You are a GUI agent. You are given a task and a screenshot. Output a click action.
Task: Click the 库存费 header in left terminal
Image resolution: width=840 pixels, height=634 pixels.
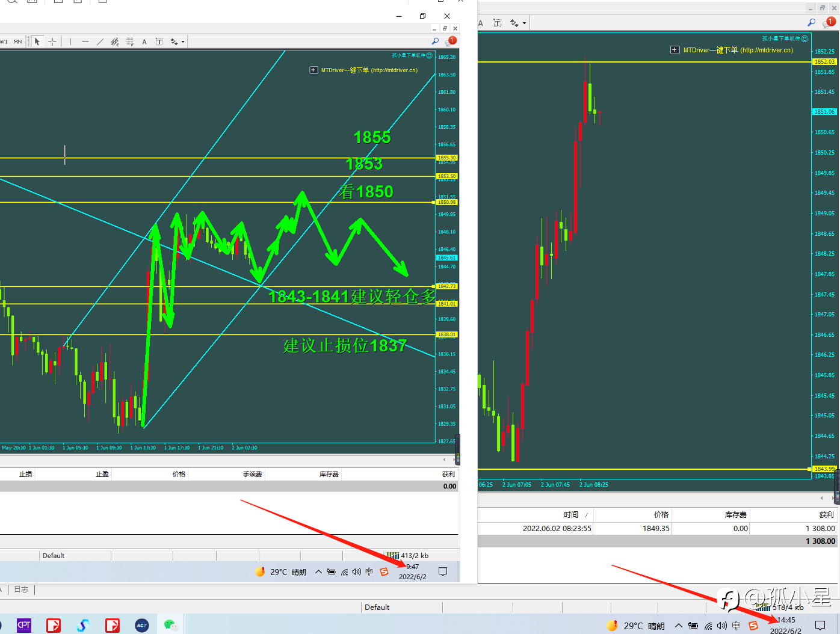(x=329, y=474)
